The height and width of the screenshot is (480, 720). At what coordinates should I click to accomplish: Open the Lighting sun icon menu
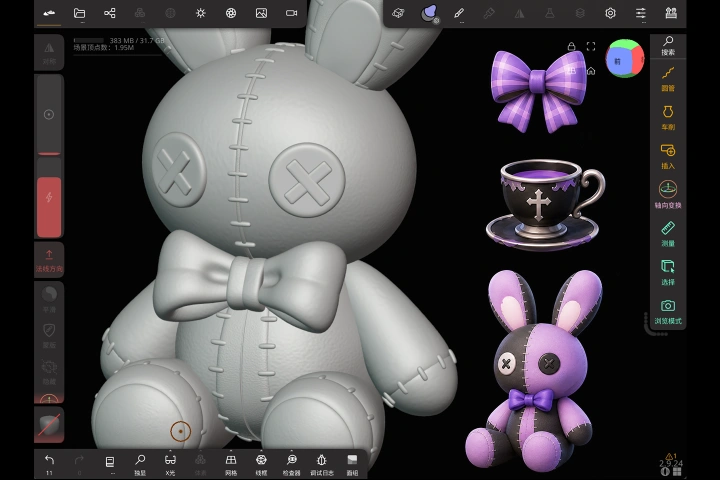(201, 13)
